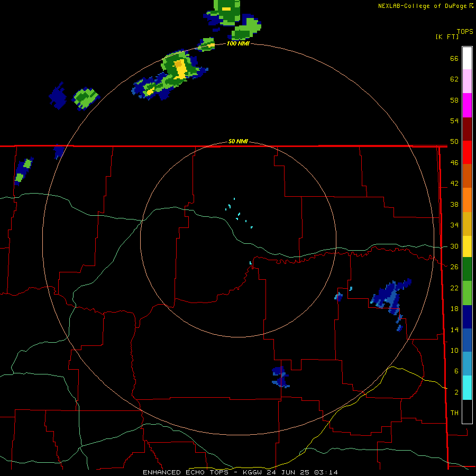
Task: Select the 58 value on the legend
Action: 454,100
